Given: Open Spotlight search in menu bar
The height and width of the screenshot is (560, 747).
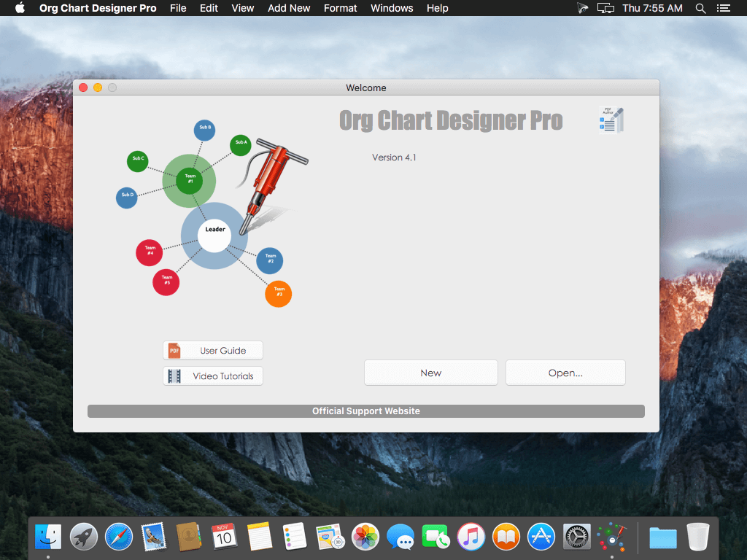Looking at the screenshot, I should pos(700,8).
